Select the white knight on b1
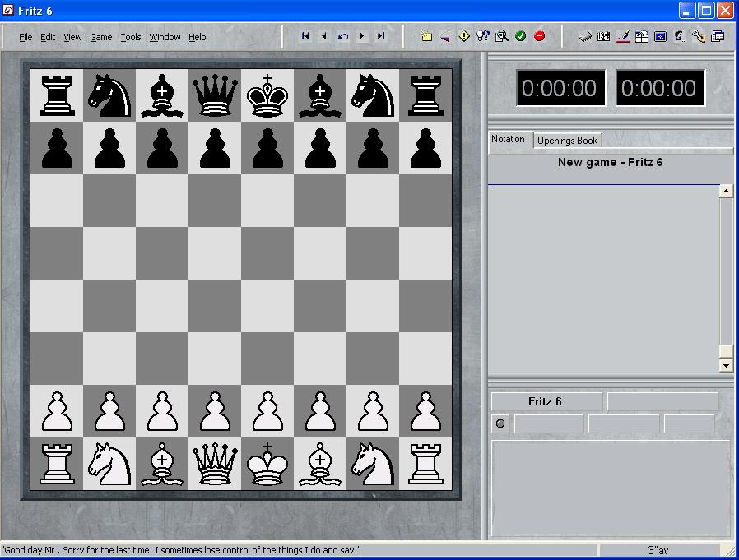Viewport: 739px width, 560px height. click(x=109, y=464)
